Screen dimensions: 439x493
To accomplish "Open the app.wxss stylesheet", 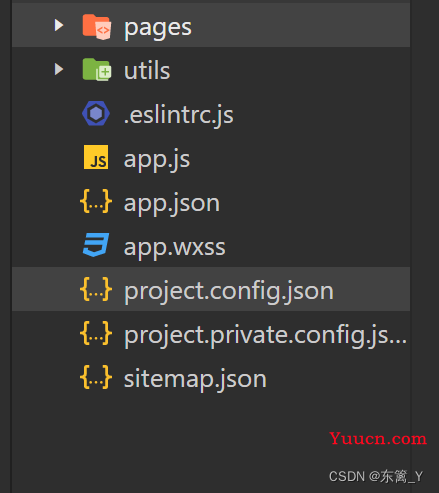I will click(x=175, y=248).
